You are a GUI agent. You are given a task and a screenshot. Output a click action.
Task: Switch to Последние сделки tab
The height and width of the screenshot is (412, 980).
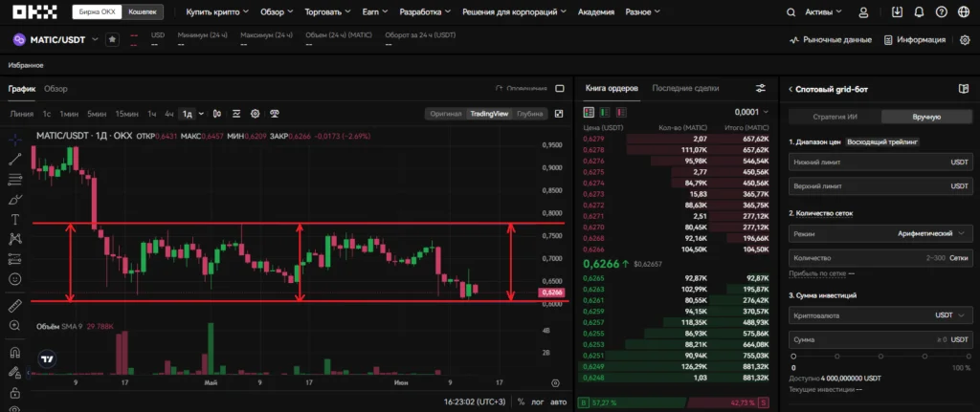tap(685, 89)
